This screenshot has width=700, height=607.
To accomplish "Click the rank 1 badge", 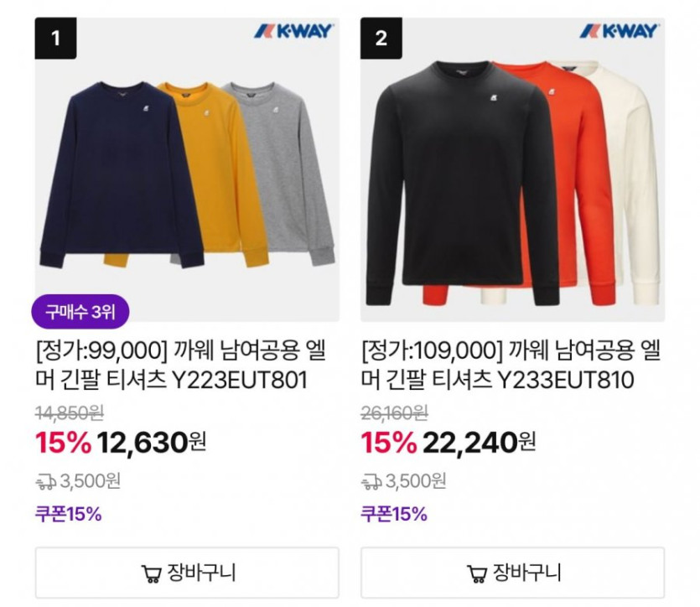I will [55, 38].
